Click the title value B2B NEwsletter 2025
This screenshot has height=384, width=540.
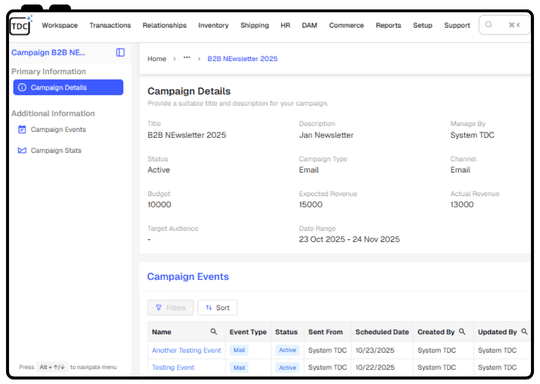click(187, 135)
